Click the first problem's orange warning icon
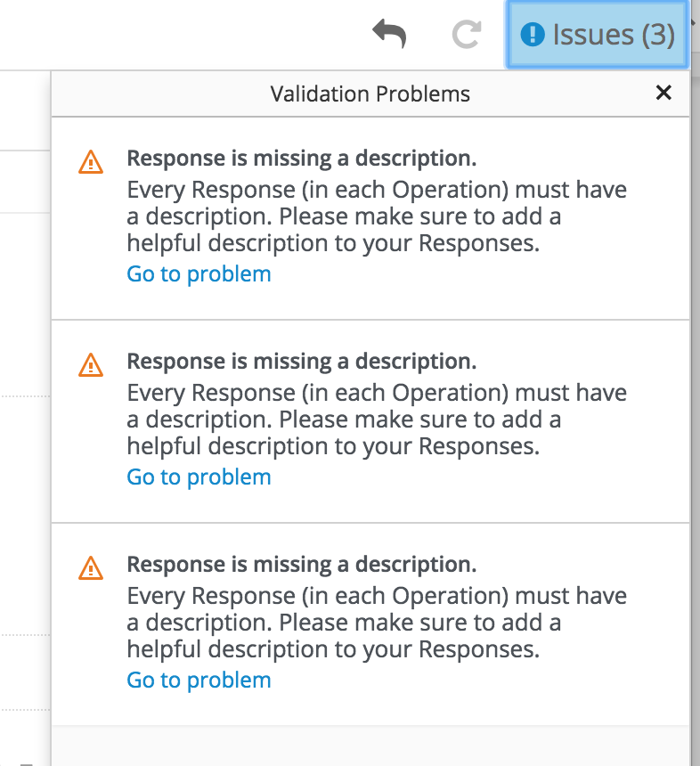700x766 pixels. (x=91, y=161)
